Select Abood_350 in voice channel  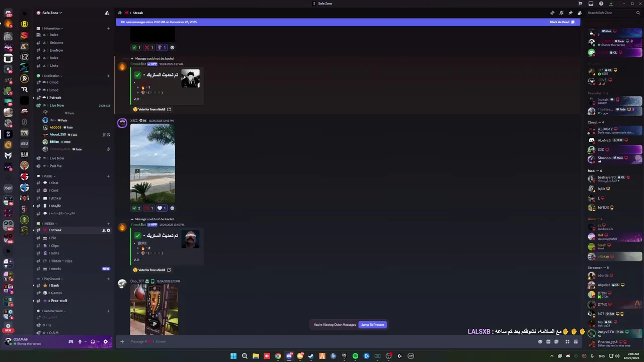[x=75, y=135]
